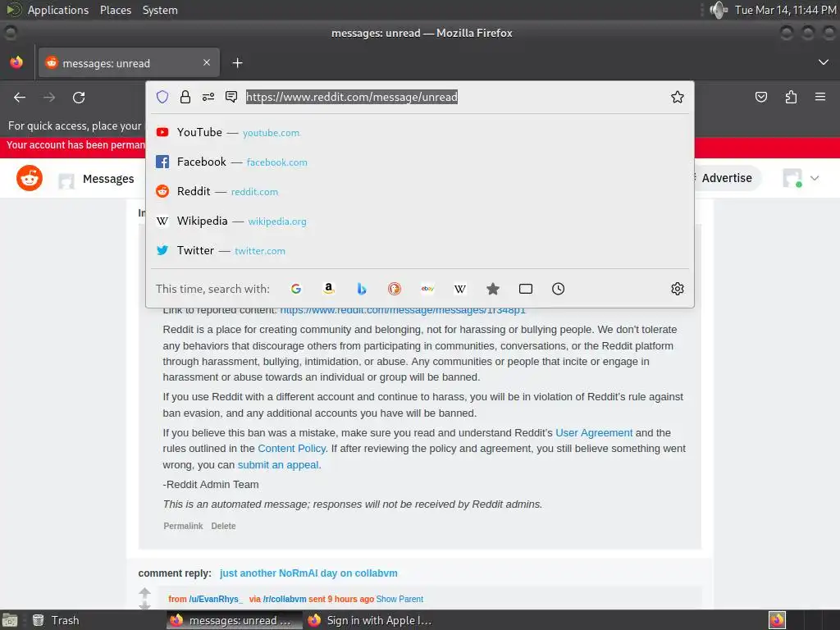
Task: Open the User Agreement link
Action: [594, 433]
